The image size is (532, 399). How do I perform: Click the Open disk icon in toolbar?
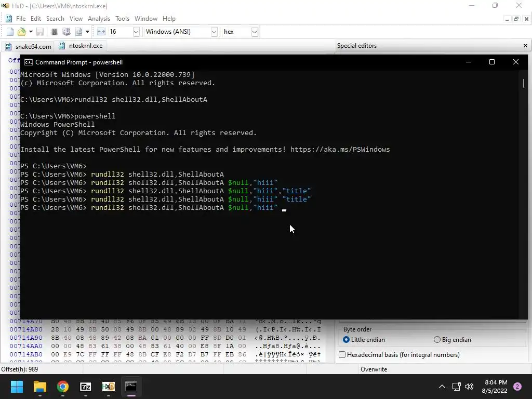click(x=66, y=32)
